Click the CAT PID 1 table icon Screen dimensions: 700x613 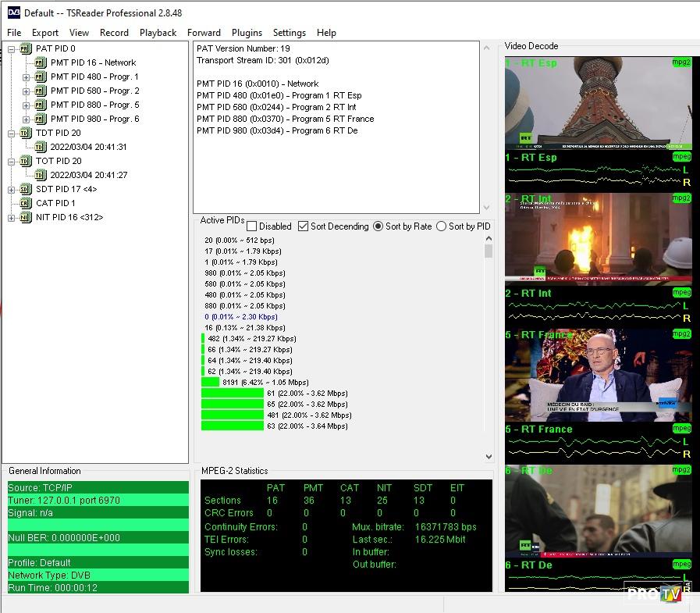[x=25, y=203]
